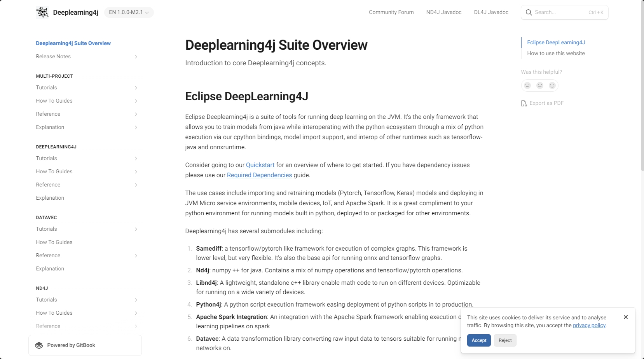Click the happy face feedback icon
Image resolution: width=644 pixels, height=359 pixels.
point(552,85)
